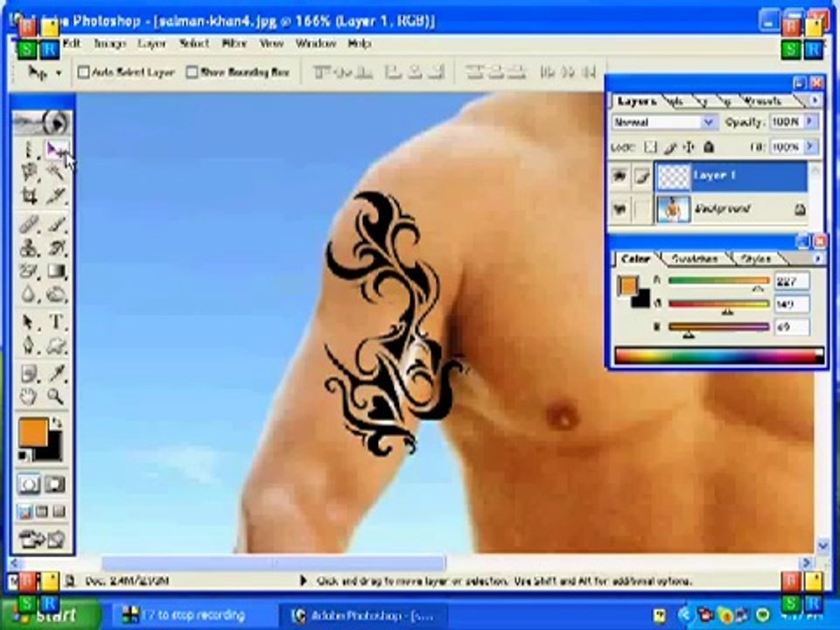The image size is (840, 630).
Task: Reset default black and white colors
Action: click(24, 456)
